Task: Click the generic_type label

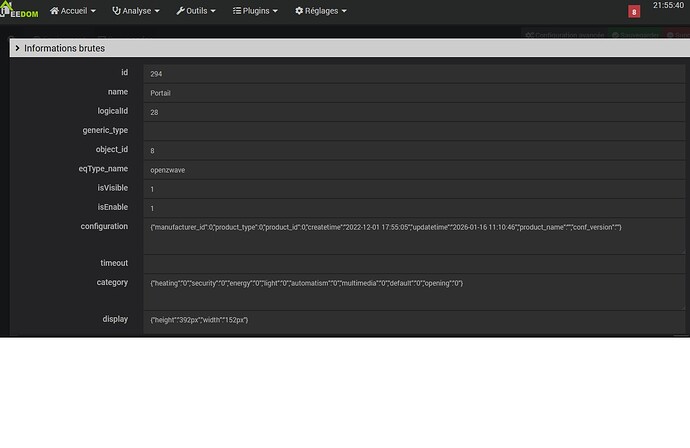Action: pyautogui.click(x=105, y=130)
